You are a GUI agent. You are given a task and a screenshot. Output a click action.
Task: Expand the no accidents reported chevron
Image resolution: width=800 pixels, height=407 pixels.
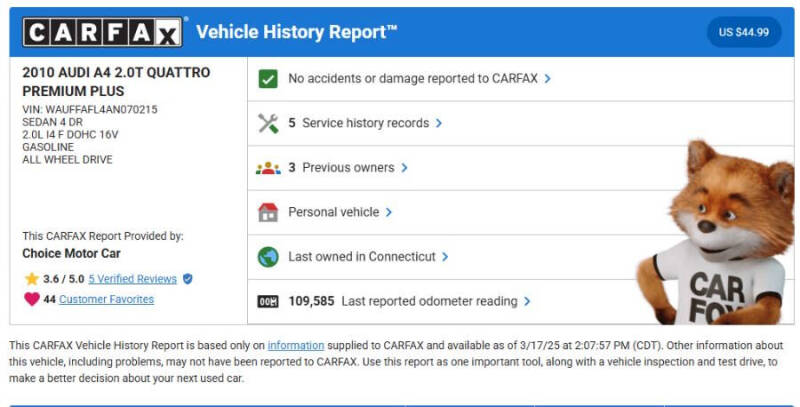point(548,78)
